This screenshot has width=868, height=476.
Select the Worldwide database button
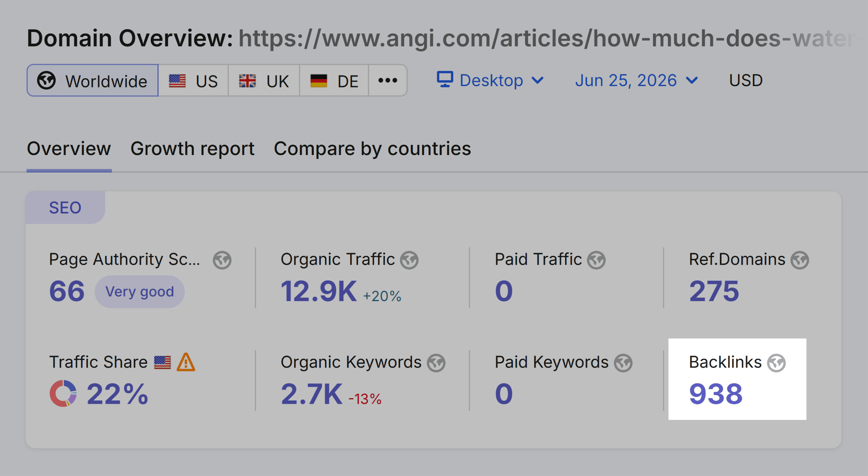(x=92, y=80)
